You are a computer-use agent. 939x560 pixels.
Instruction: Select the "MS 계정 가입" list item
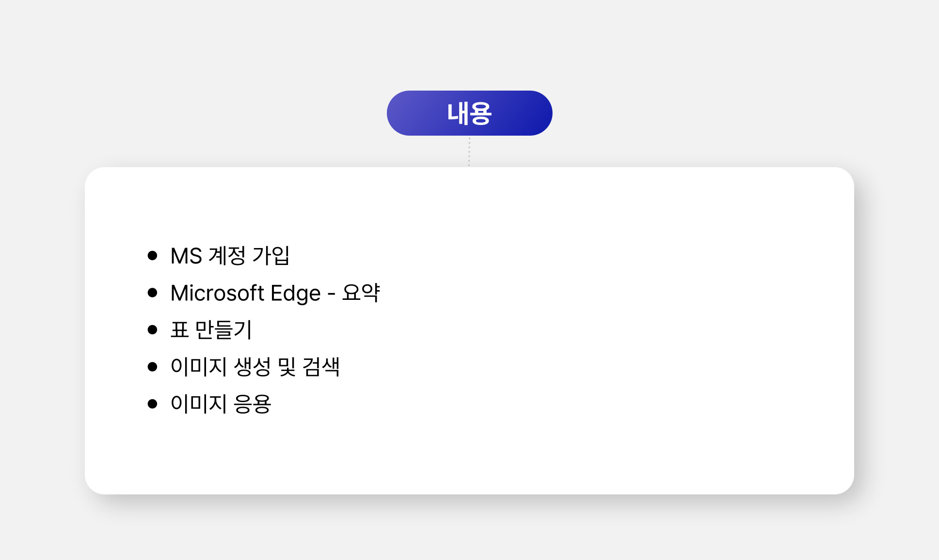tap(230, 256)
